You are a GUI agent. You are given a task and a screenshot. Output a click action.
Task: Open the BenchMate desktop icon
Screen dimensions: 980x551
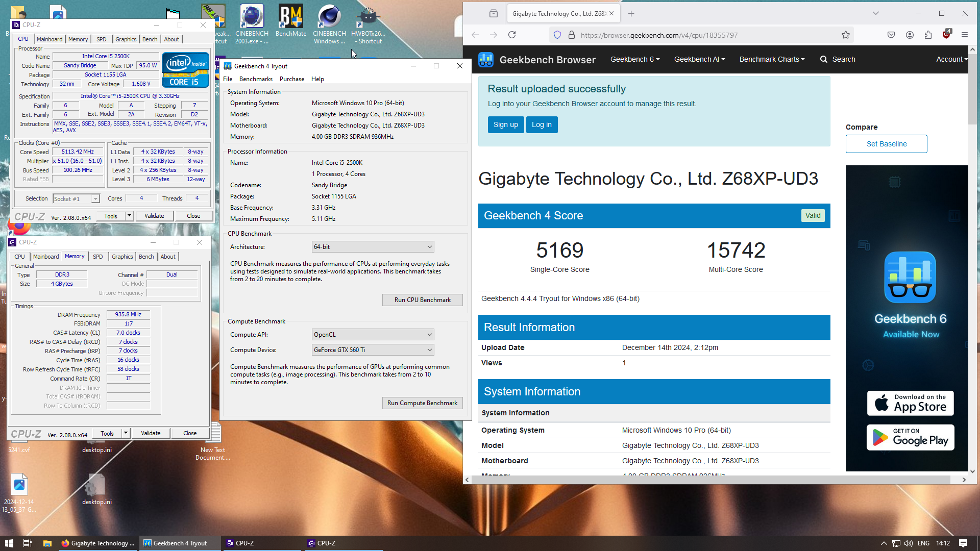(x=291, y=21)
